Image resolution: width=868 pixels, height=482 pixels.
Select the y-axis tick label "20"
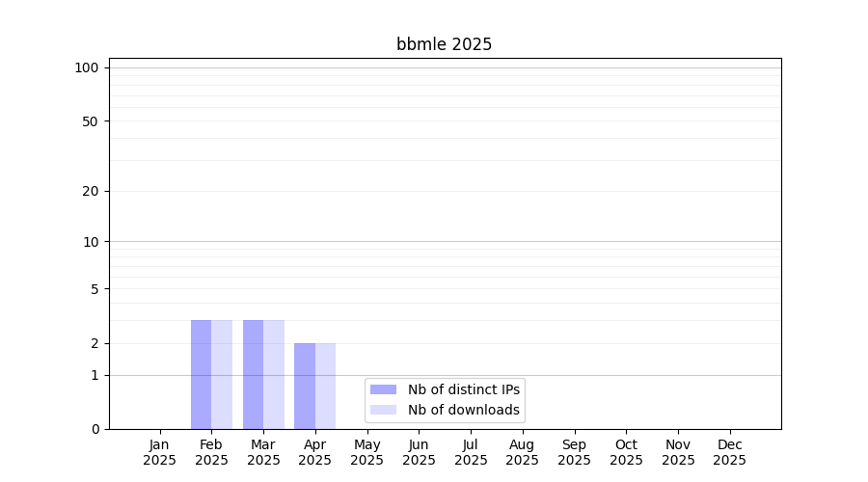coord(91,191)
